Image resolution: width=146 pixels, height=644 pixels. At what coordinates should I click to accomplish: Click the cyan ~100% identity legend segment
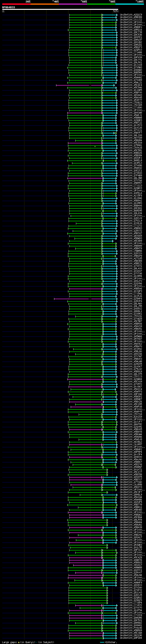(130, 4)
